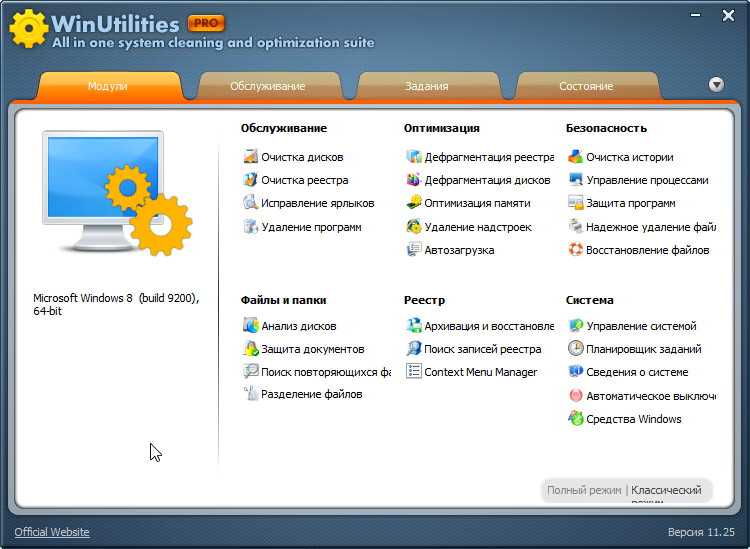Image resolution: width=750 pixels, height=549 pixels.
Task: Click the Защита документов lock icon
Action: click(x=251, y=349)
